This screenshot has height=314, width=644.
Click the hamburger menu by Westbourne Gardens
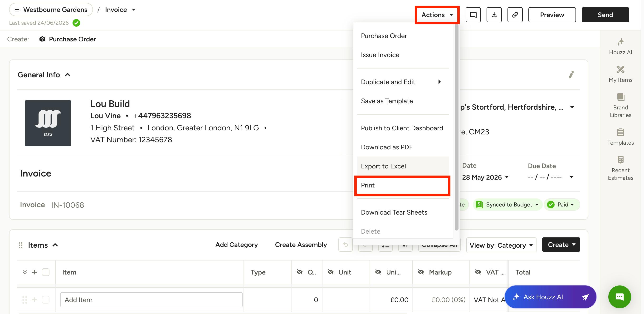point(17,10)
